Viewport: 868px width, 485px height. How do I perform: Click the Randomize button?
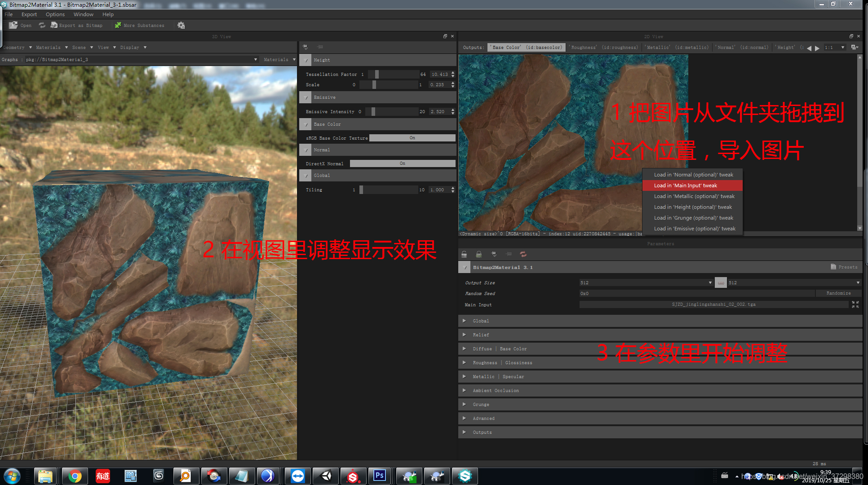[838, 293]
